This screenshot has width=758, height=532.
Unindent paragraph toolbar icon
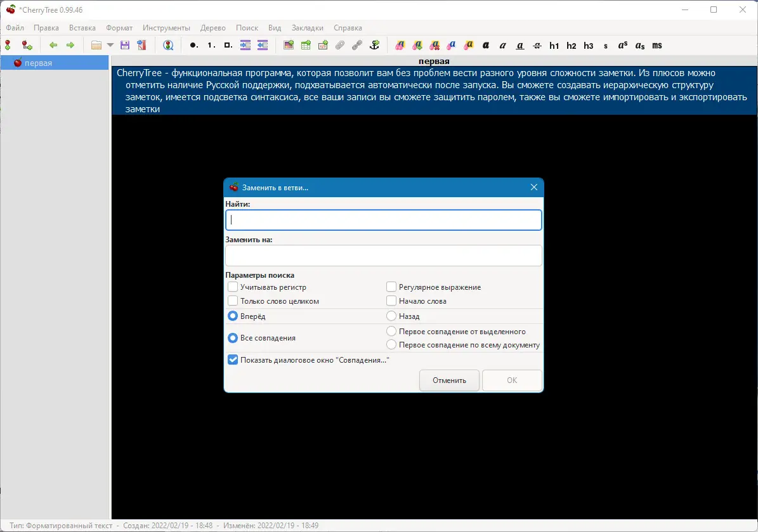click(263, 46)
